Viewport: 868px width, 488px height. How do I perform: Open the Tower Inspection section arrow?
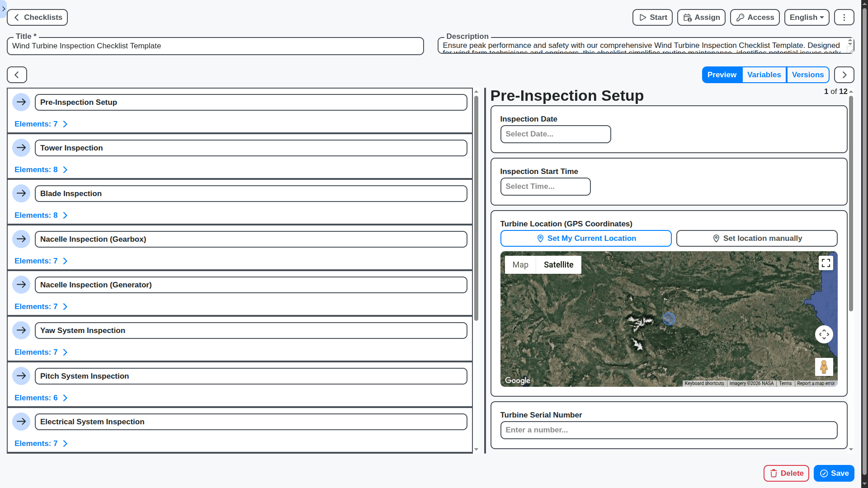(21, 147)
